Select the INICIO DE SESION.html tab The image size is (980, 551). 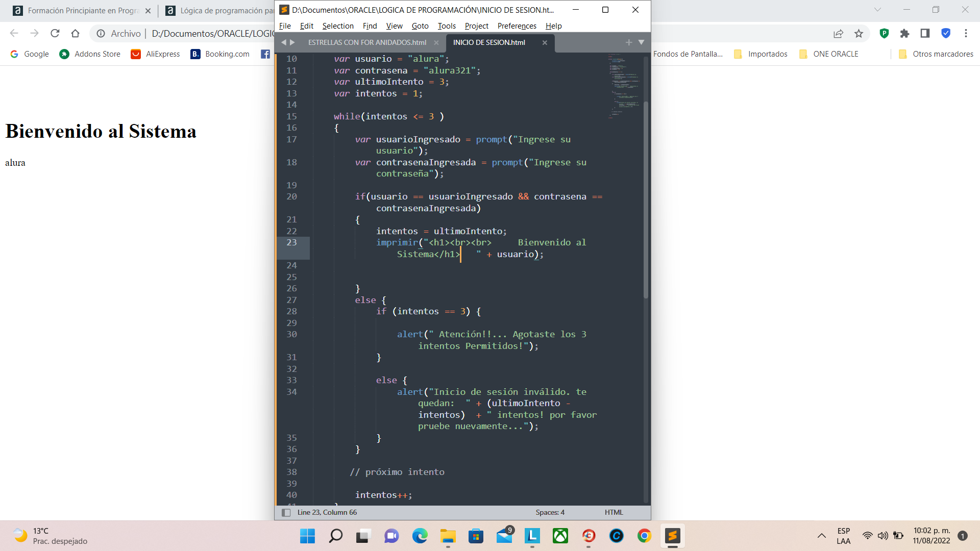coord(489,42)
